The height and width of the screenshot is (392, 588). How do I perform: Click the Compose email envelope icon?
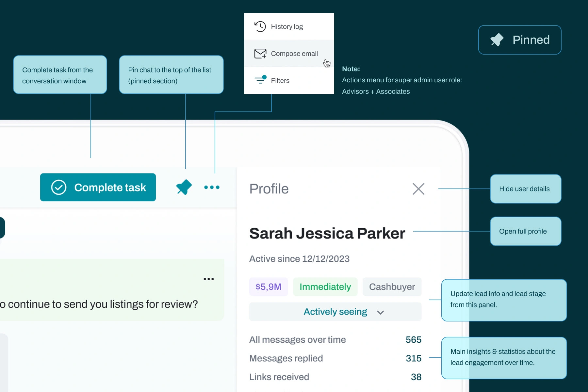pos(260,54)
